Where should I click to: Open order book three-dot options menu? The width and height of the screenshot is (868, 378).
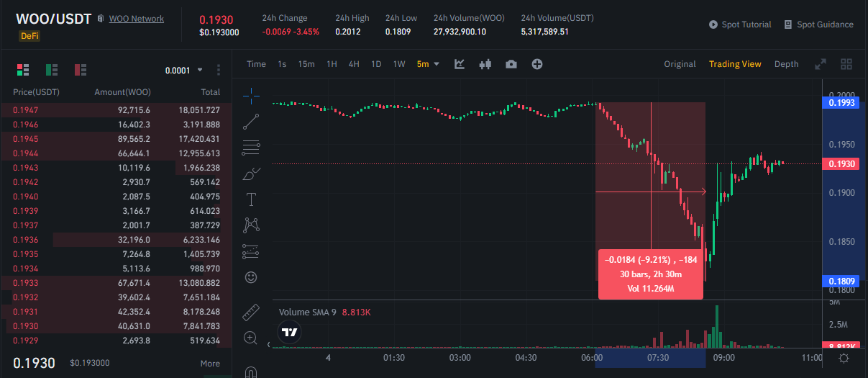click(x=219, y=70)
